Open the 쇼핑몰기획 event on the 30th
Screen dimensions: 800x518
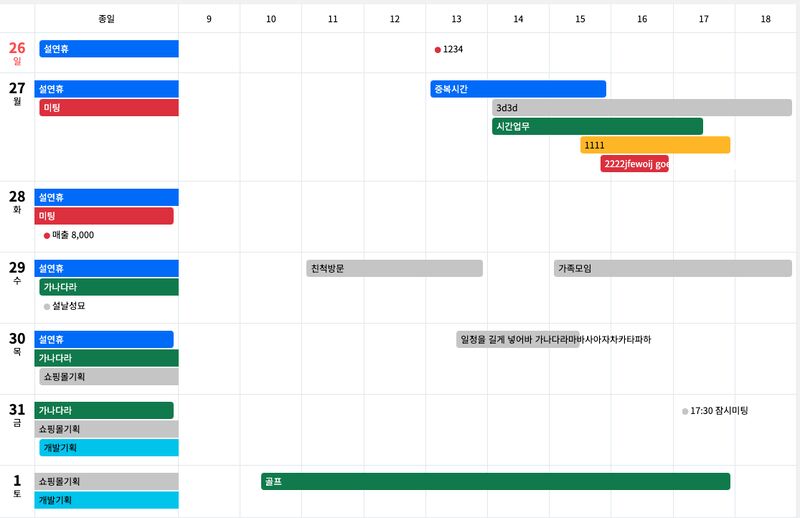[109, 377]
